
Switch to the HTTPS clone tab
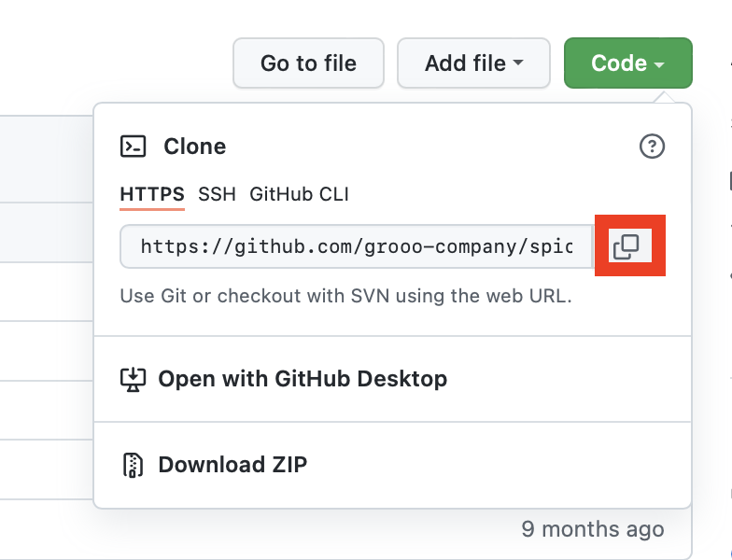click(x=152, y=194)
